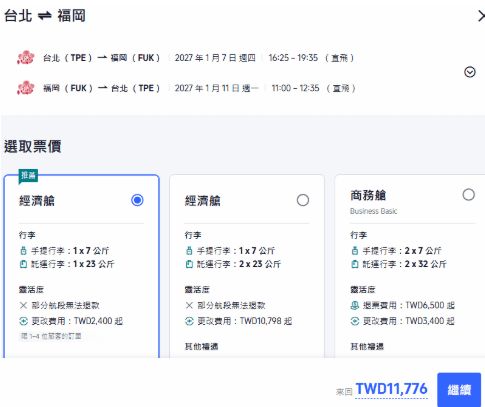Click the 商務艙 fare card title
The height and width of the screenshot is (407, 485).
click(x=368, y=195)
